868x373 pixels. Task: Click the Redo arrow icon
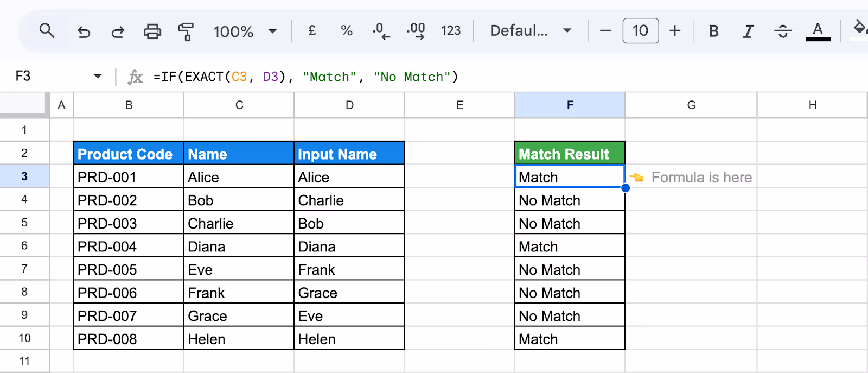coord(118,31)
